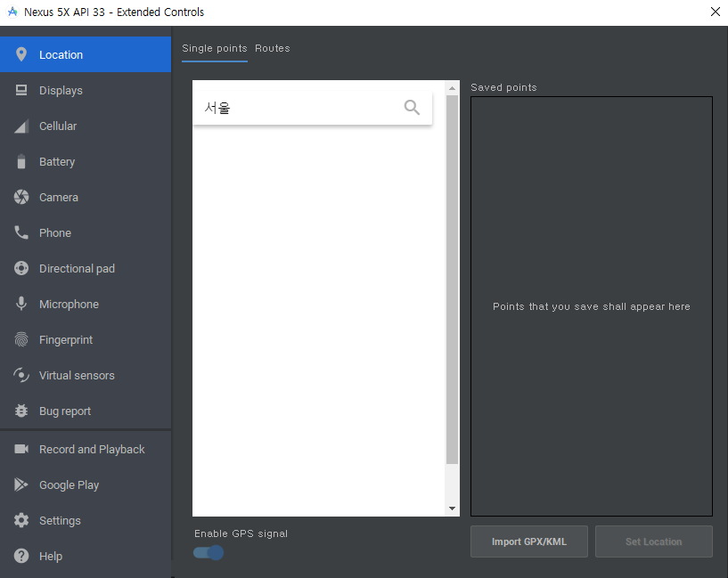
Task: Switch to the Routes tab
Action: pyautogui.click(x=273, y=48)
